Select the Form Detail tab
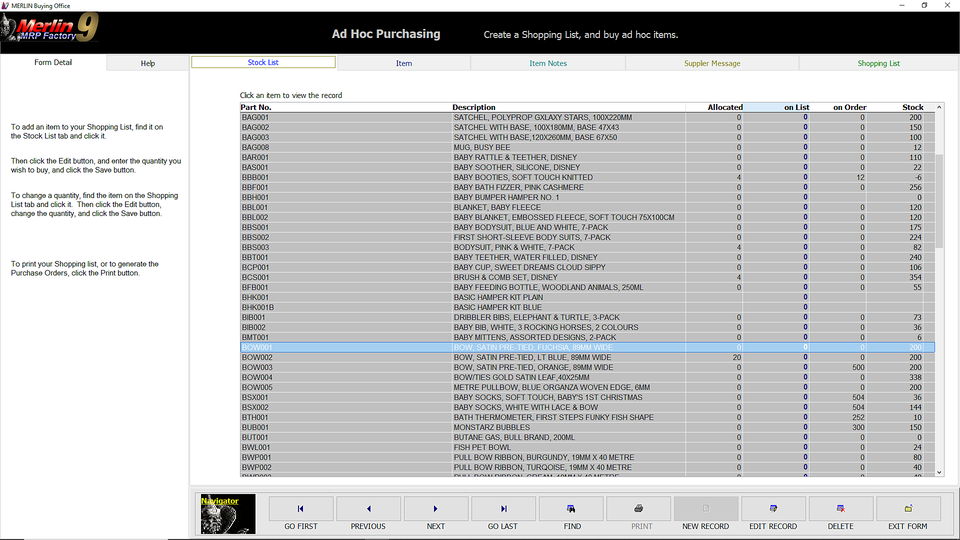Screen dimensions: 960x540 [x=53, y=63]
